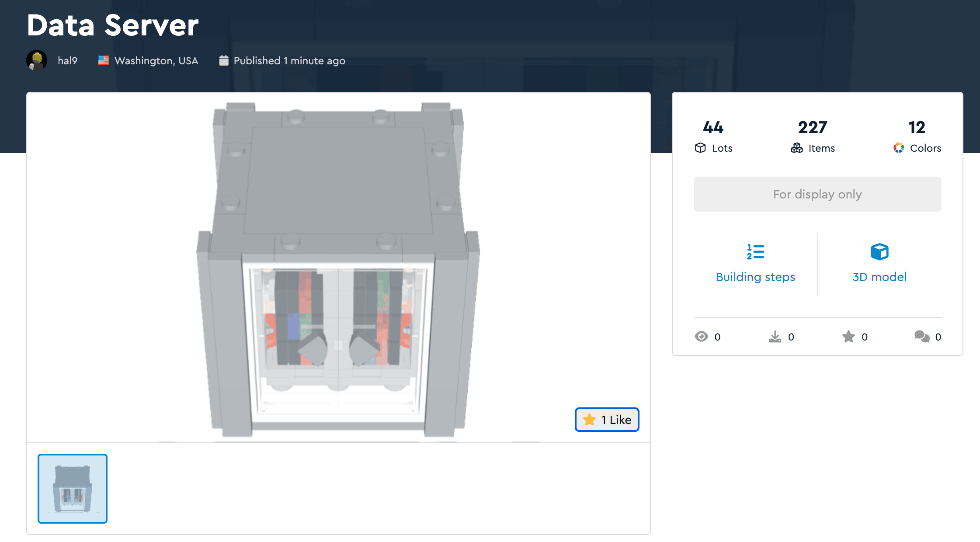Click the 3D model cube icon
980x542 pixels.
click(879, 252)
